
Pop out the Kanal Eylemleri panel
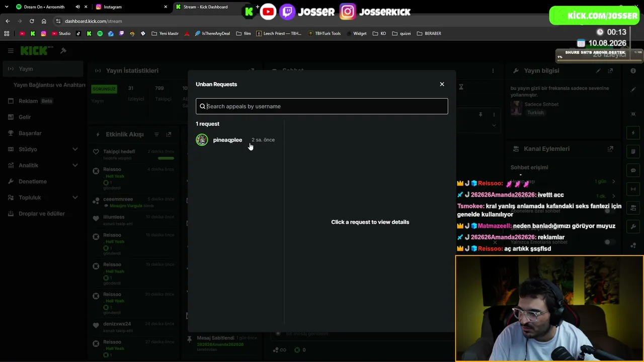(610, 149)
